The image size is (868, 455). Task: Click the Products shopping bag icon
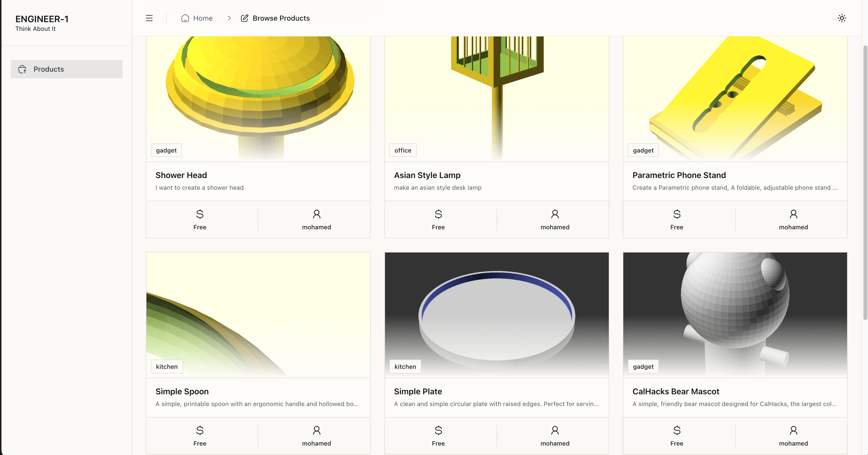coord(22,69)
